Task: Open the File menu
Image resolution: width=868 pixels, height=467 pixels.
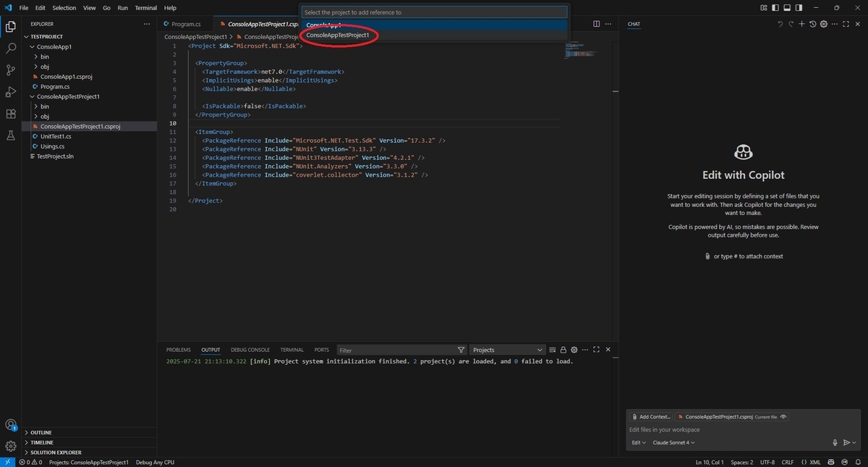Action: [x=24, y=8]
